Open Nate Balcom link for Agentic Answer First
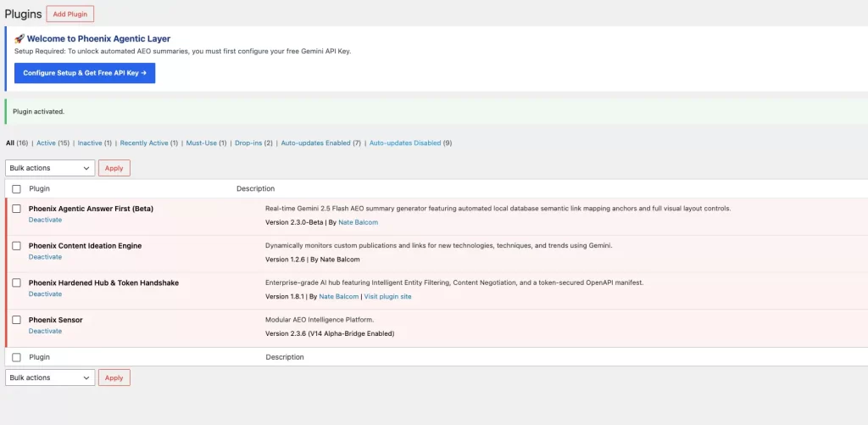Image resolution: width=868 pixels, height=425 pixels. (x=359, y=222)
